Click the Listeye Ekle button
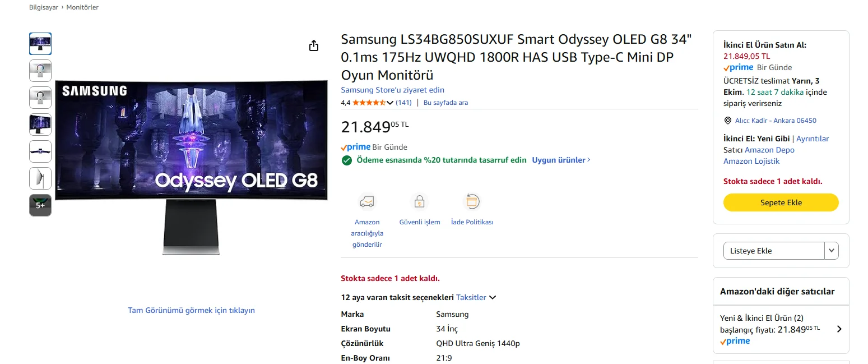This screenshot has width=868, height=364. point(774,251)
